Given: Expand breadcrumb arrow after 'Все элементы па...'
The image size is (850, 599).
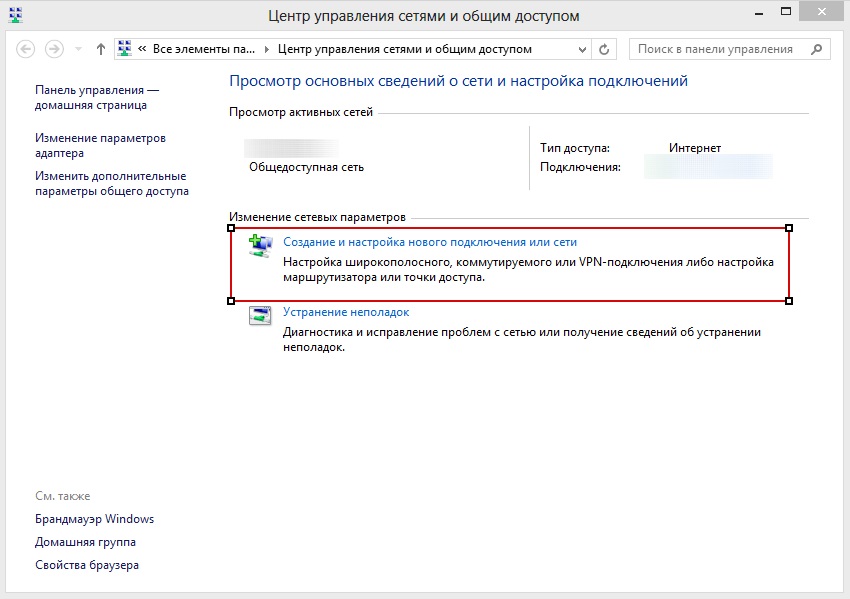Looking at the screenshot, I should (266, 49).
